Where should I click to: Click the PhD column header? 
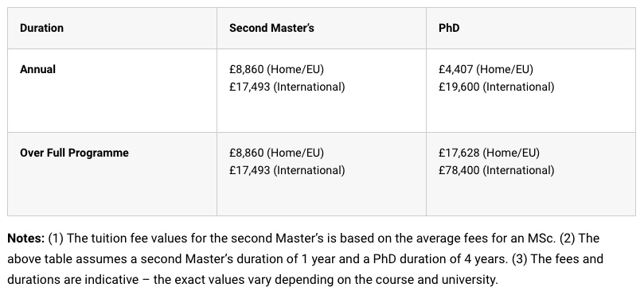449,28
